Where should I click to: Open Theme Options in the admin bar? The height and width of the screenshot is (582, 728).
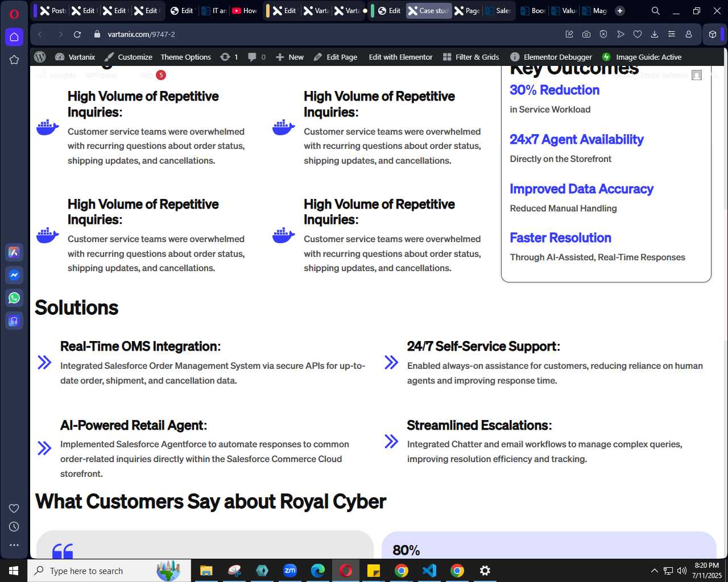click(185, 57)
